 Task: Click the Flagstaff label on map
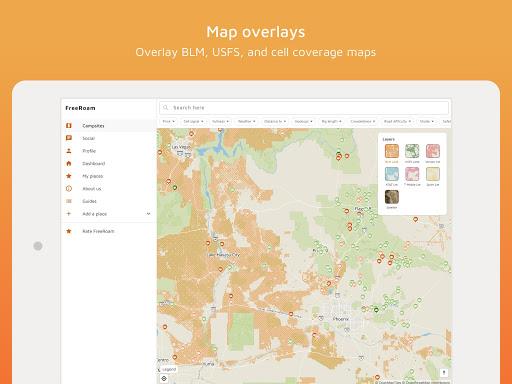coord(363,209)
